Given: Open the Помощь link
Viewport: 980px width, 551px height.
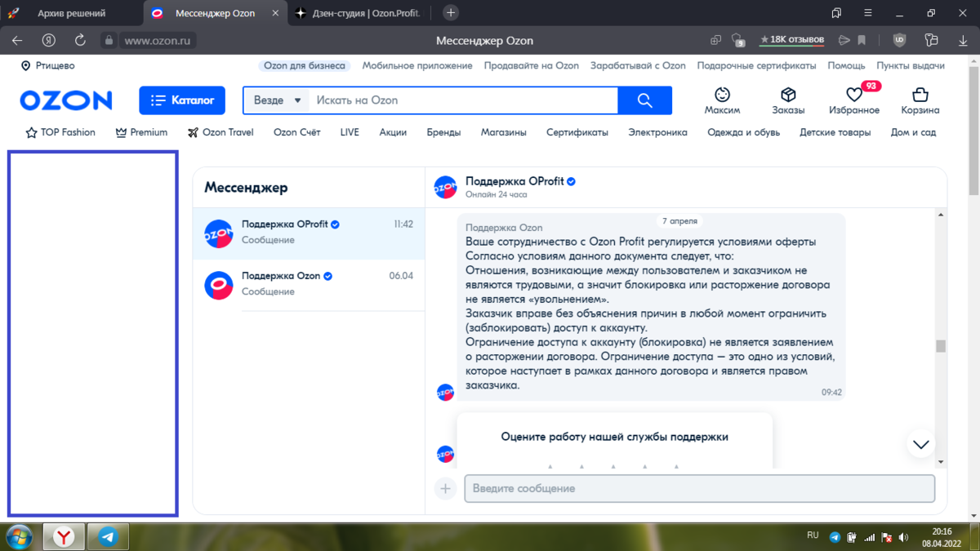Looking at the screenshot, I should click(x=846, y=66).
